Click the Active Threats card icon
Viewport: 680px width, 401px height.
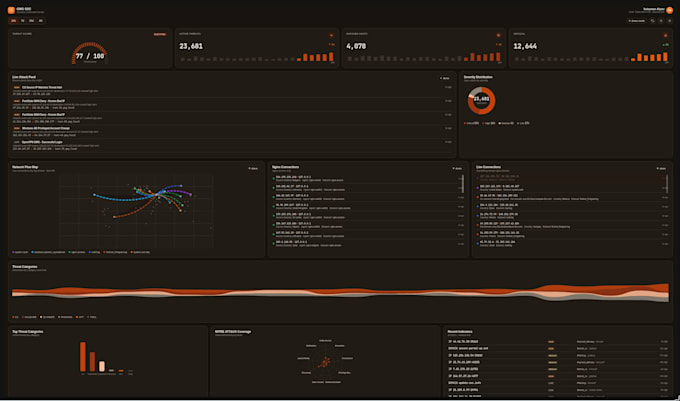tap(331, 35)
